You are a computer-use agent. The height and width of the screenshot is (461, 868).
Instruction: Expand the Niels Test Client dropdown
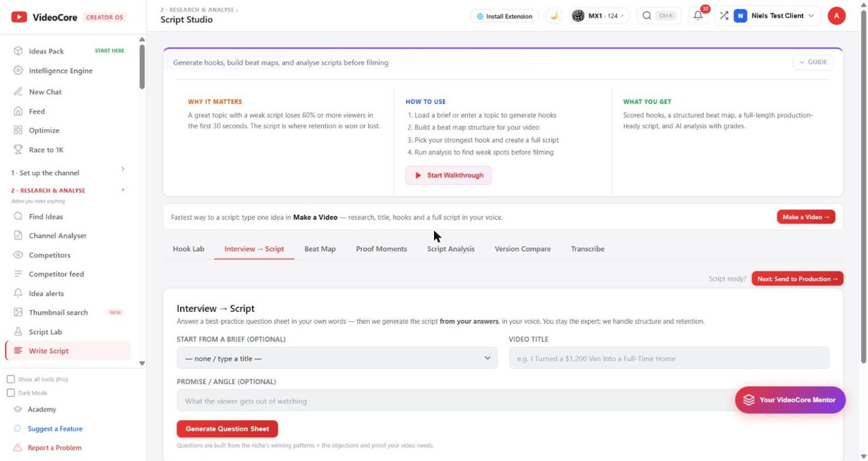pyautogui.click(x=774, y=16)
